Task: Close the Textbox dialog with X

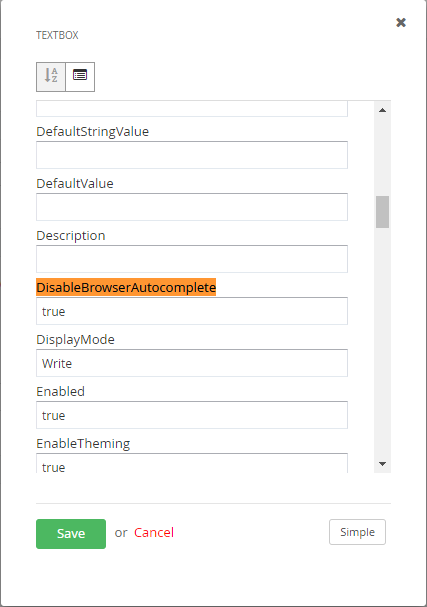Action: 401,22
